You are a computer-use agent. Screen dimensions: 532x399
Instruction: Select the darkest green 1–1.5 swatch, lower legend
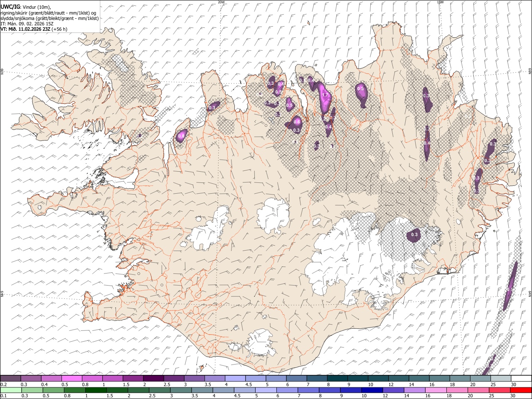(96, 390)
